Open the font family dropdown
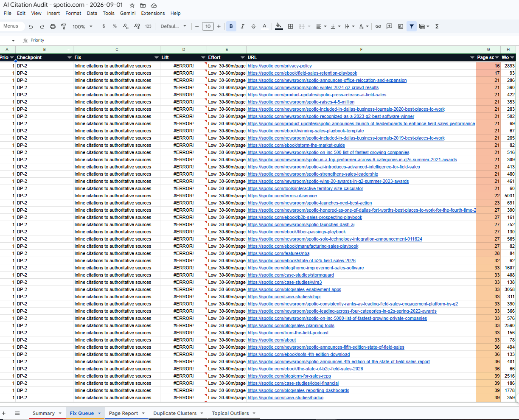Viewport: 519px width, 420px height. (173, 26)
